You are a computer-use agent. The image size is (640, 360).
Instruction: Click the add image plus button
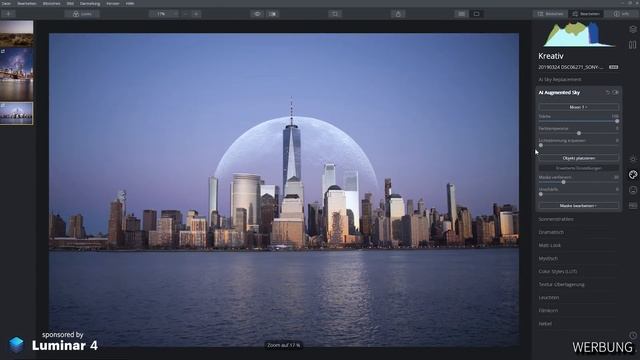(8, 14)
